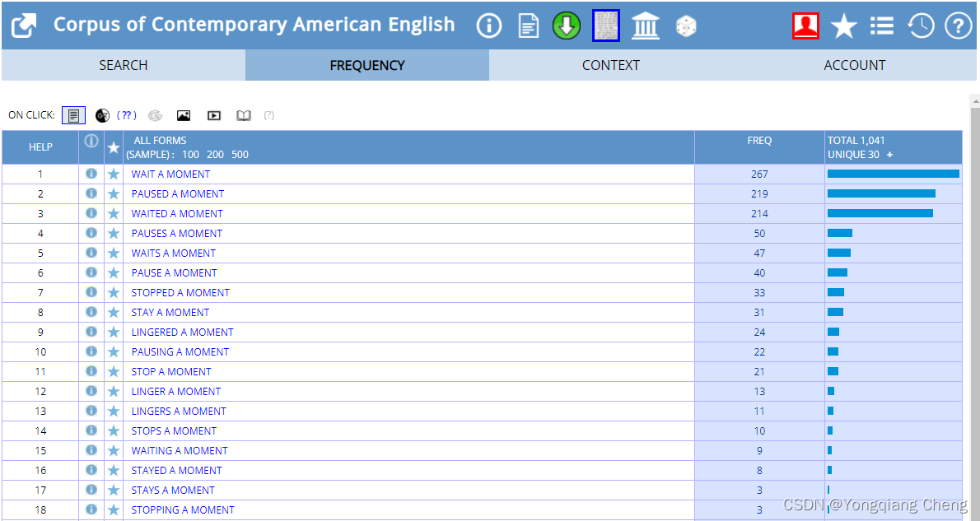Open the red user profile icon
This screenshot has height=521, width=980.
click(x=805, y=26)
